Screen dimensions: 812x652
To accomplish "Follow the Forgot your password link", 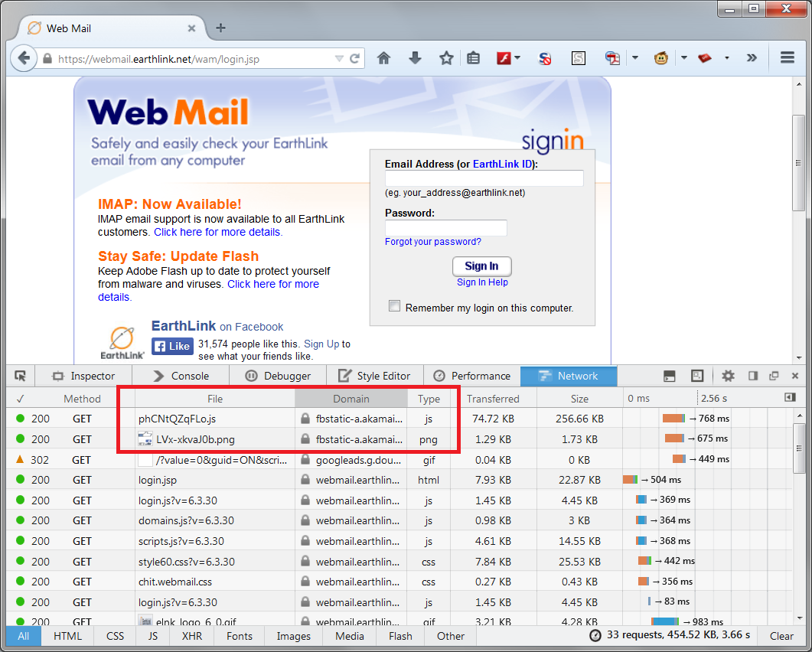I will (x=433, y=242).
